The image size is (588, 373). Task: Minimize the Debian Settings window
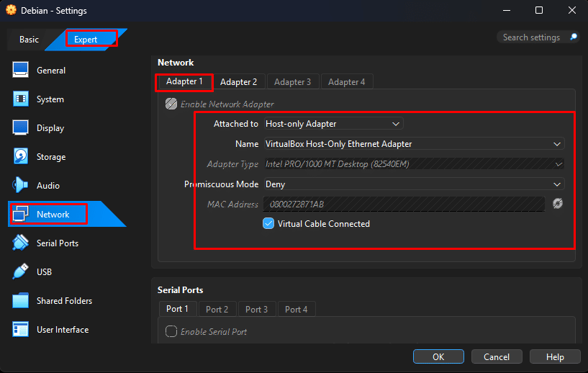tap(507, 10)
